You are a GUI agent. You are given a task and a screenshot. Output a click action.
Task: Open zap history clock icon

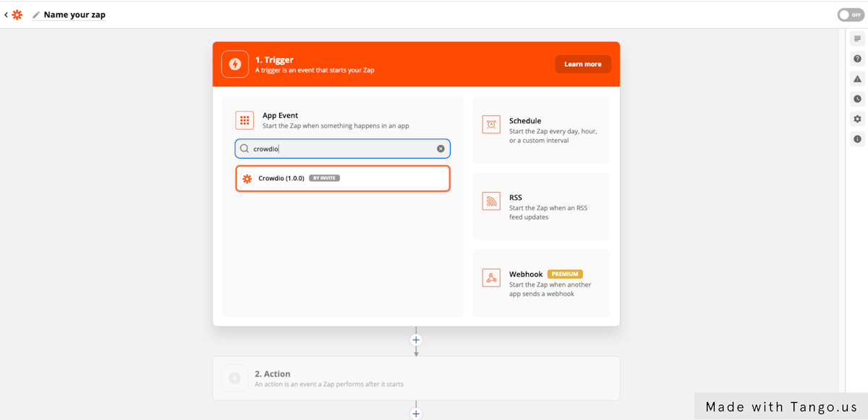pos(857,98)
